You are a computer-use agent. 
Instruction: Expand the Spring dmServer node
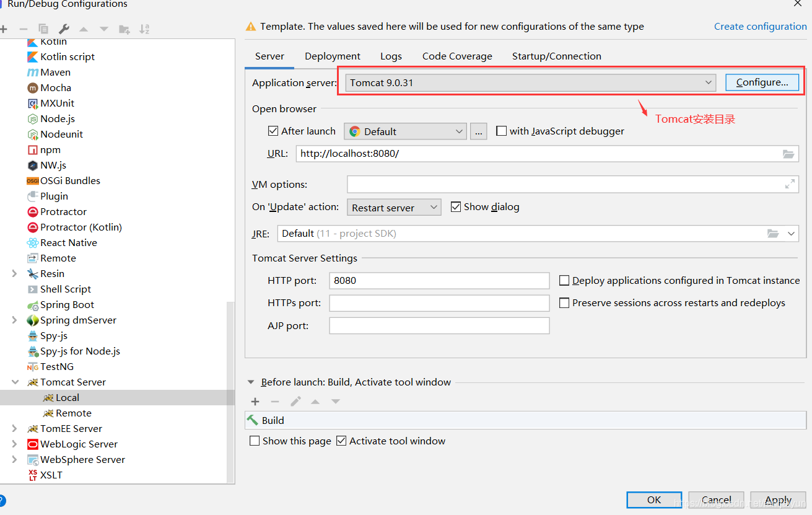pos(14,320)
